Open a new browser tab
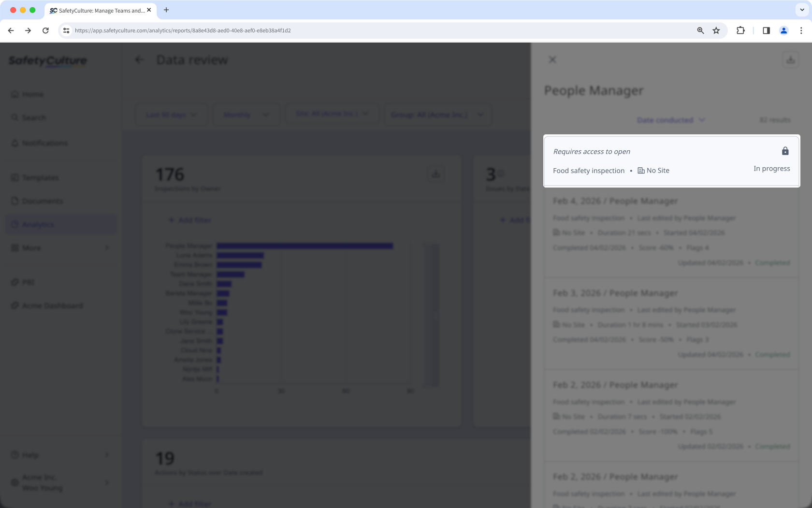 (166, 10)
